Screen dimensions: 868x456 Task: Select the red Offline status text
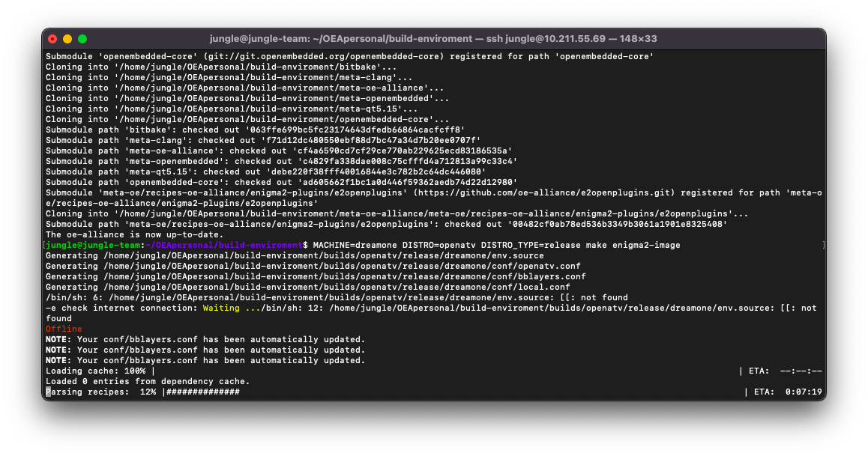64,329
